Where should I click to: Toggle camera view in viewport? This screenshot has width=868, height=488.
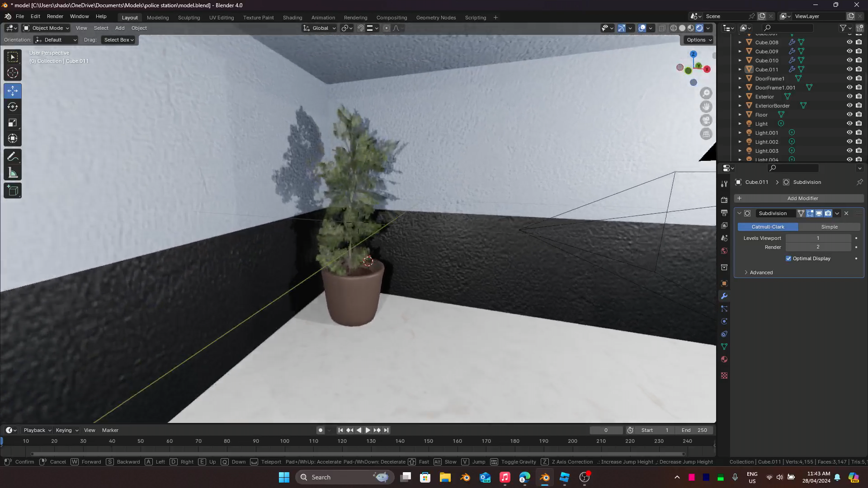(706, 120)
